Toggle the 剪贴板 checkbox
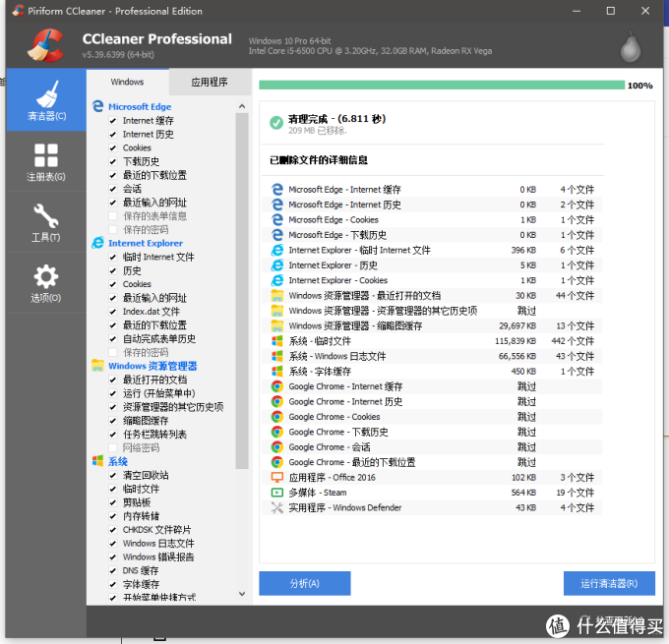This screenshot has height=644, width=669. click(112, 502)
